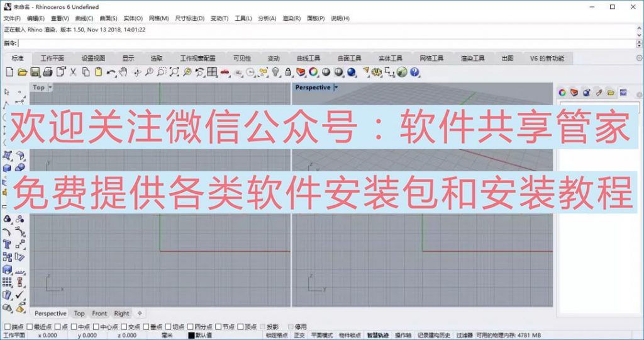Add a viewport tab with the plus icon

tap(140, 314)
